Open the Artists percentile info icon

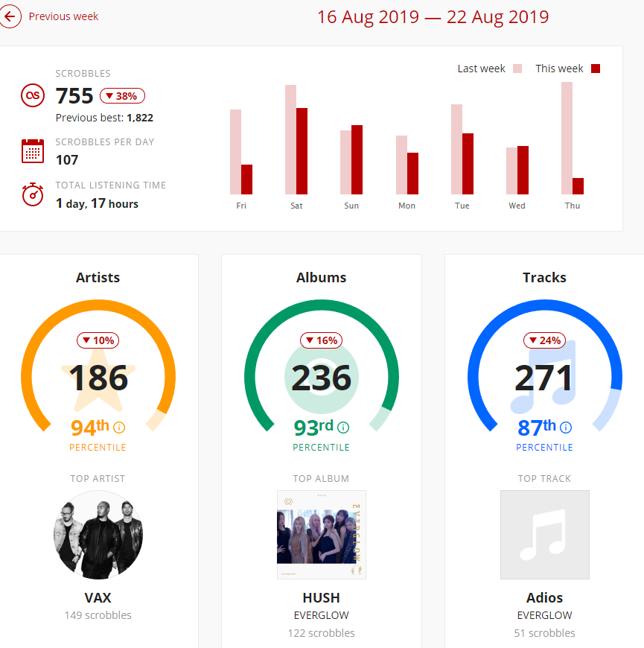point(119,428)
